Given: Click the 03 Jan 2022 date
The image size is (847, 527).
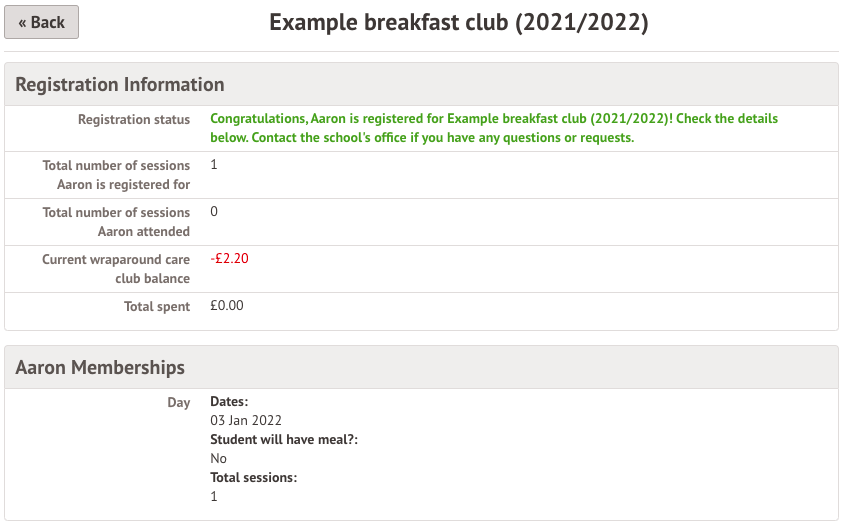Looking at the screenshot, I should tap(246, 421).
